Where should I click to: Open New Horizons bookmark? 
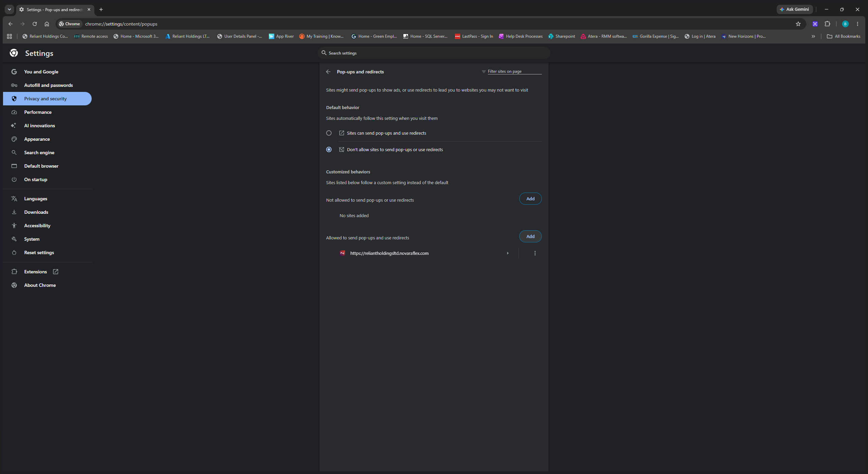tap(743, 36)
